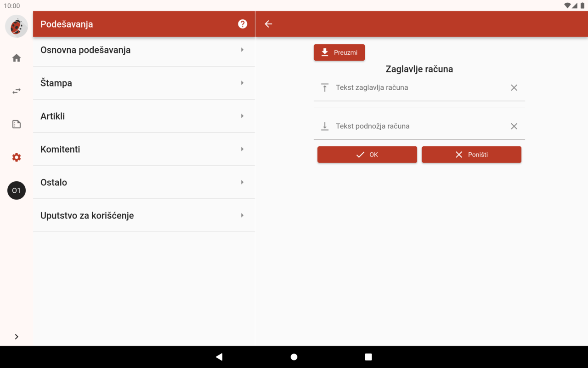Open Uputstvo za korišćenje section
The height and width of the screenshot is (368, 588).
pyautogui.click(x=144, y=215)
